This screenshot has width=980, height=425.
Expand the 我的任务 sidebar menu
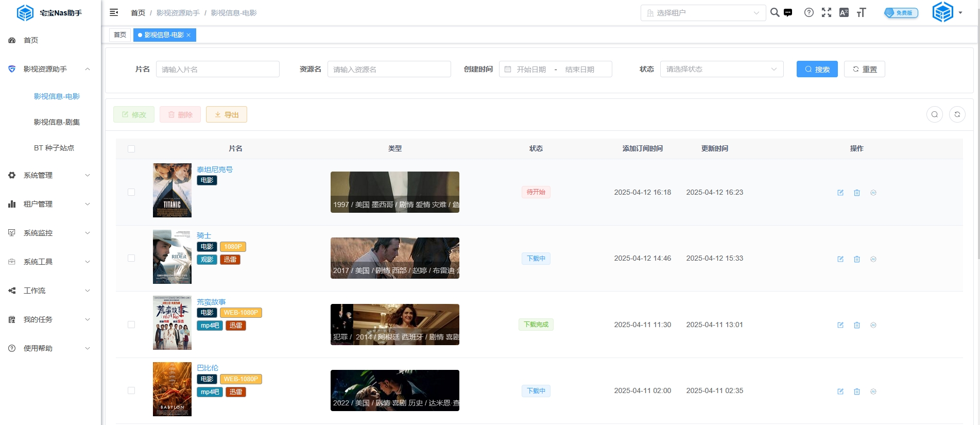point(50,319)
